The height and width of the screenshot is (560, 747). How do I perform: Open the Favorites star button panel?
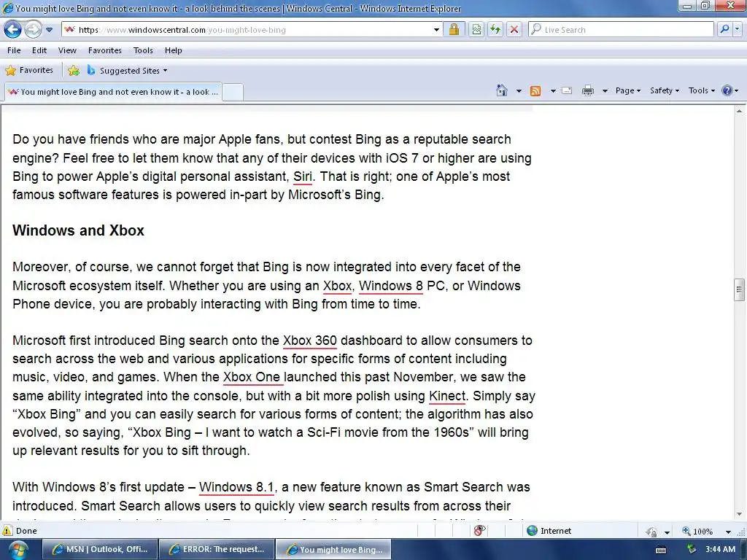(x=29, y=71)
